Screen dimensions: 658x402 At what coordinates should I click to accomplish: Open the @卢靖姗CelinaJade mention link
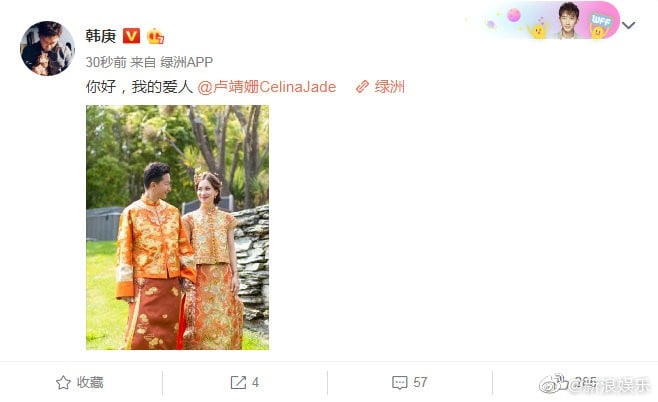point(266,87)
